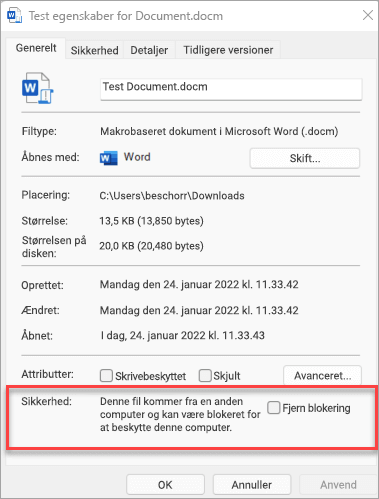Screen dimensions: 379x499
Task: Click the path C:\Users\beschorr\Downloads
Action: (172, 196)
